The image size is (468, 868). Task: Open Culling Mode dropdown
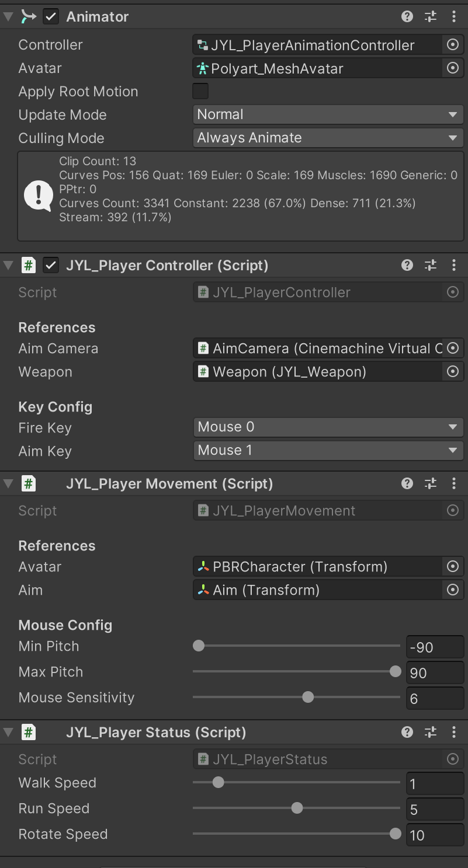(328, 138)
